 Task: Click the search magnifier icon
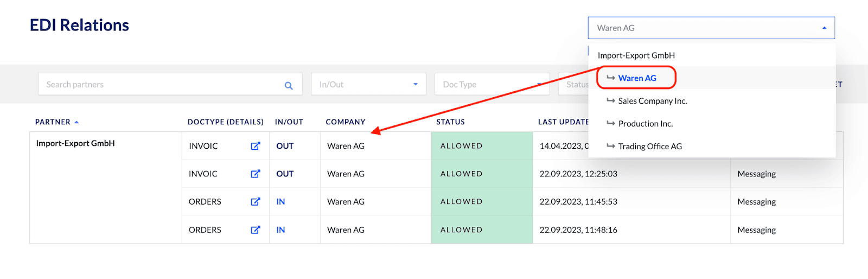289,85
